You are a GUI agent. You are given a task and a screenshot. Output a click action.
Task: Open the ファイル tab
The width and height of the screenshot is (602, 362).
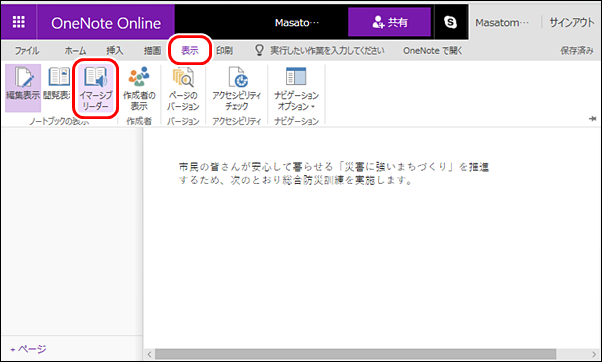[26, 51]
